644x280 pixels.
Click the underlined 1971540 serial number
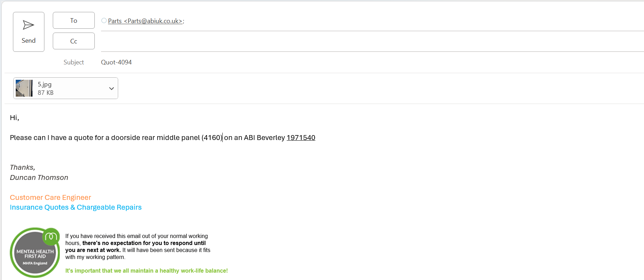click(x=301, y=138)
